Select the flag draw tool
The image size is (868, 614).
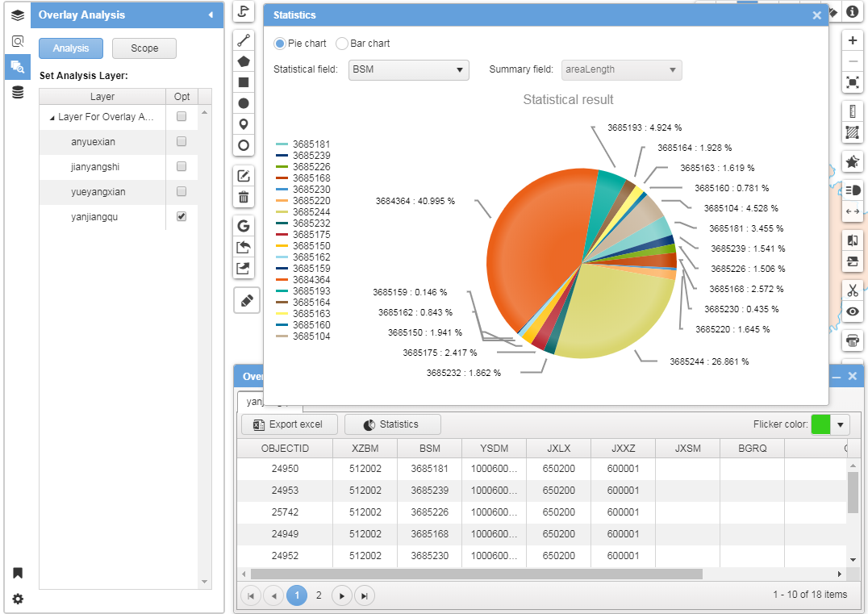coord(244,11)
